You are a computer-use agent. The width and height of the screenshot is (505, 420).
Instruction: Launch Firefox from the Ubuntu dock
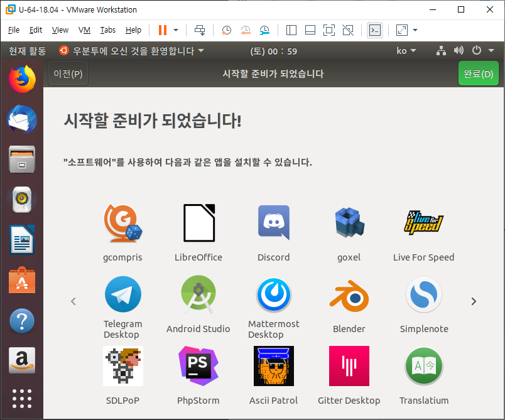tap(22, 79)
